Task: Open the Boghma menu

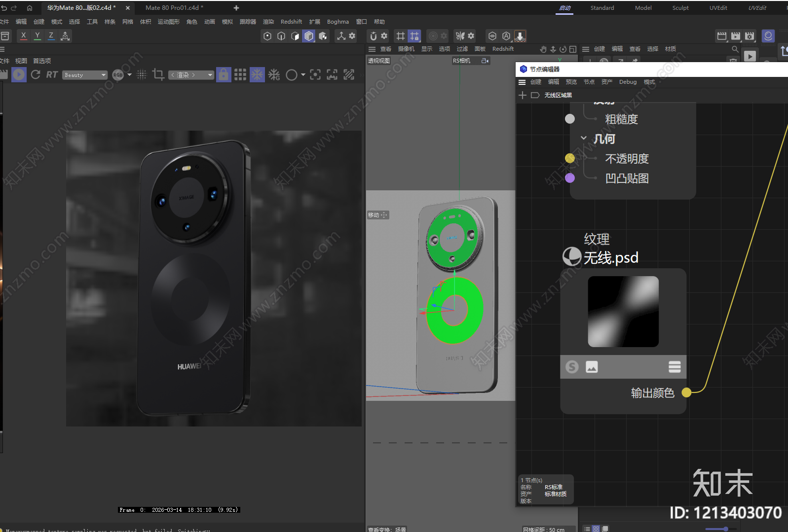Action: click(x=338, y=22)
